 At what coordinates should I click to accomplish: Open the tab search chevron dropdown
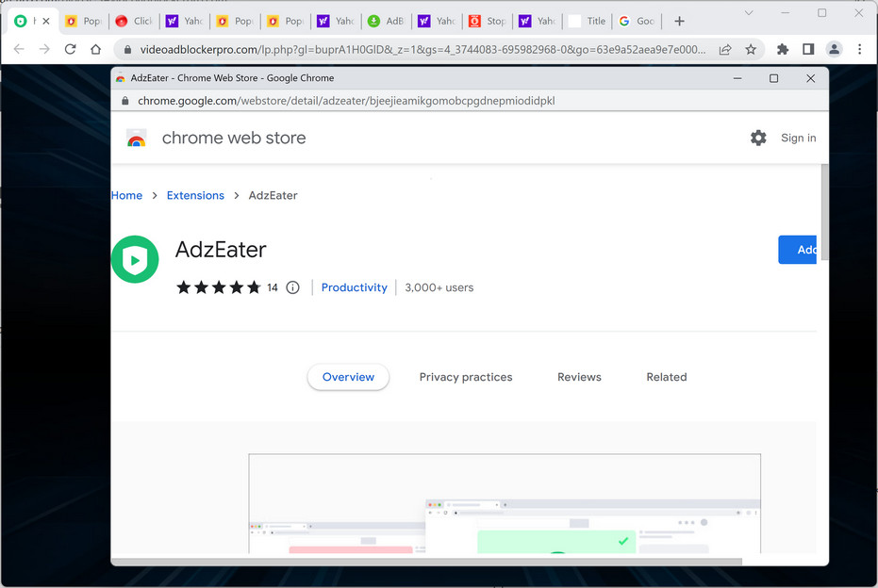pos(749,13)
